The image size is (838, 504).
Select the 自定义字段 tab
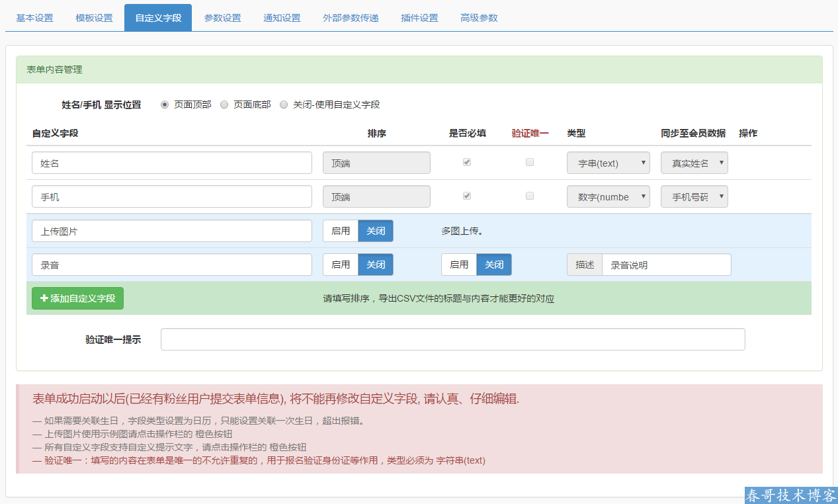pos(158,18)
